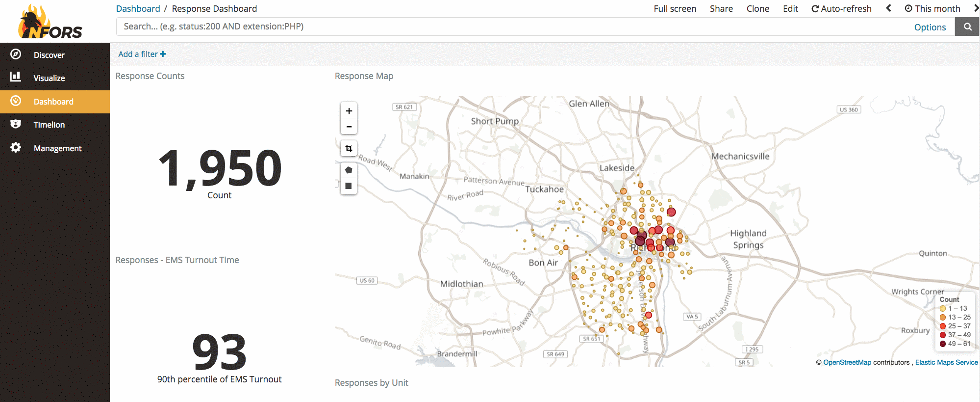Open the Discover page

[x=49, y=55]
